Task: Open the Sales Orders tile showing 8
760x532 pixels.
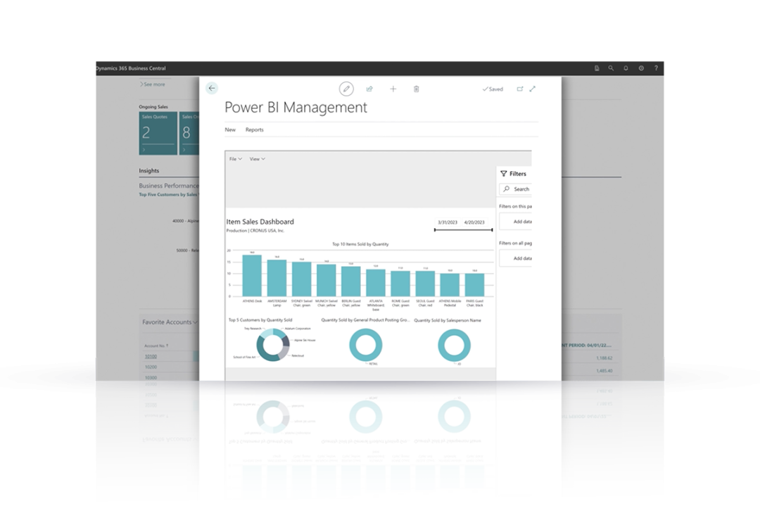Action: coord(189,133)
